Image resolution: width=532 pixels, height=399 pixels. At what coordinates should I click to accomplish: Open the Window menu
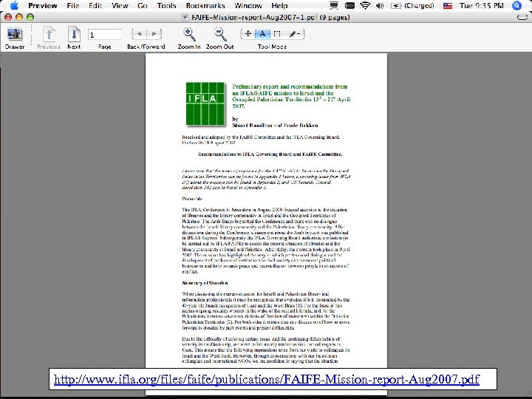248,6
